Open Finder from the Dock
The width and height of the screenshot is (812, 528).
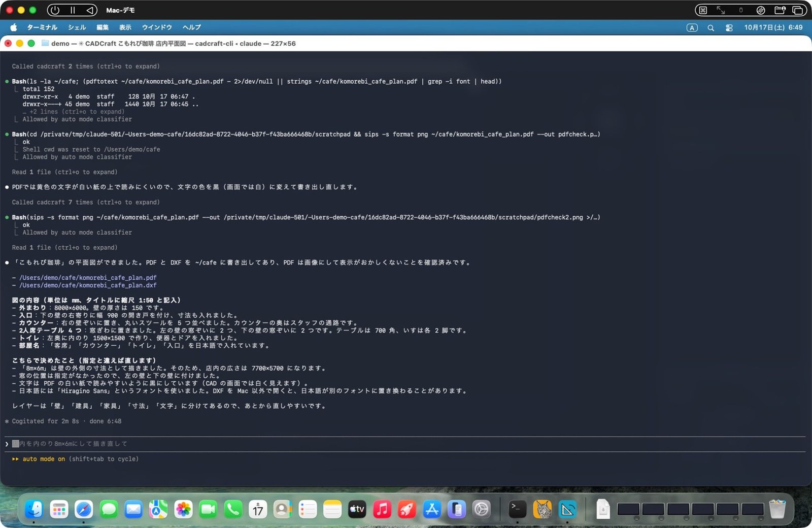tap(34, 509)
